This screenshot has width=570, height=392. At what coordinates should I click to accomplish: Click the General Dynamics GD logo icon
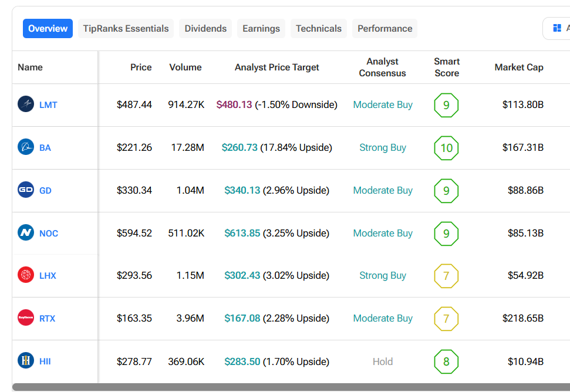tap(26, 190)
